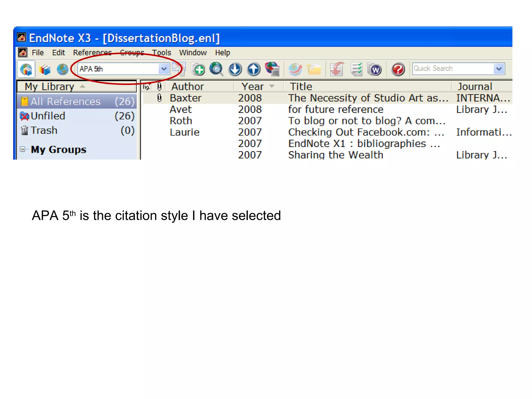Collapse the My Groups section

[23, 149]
